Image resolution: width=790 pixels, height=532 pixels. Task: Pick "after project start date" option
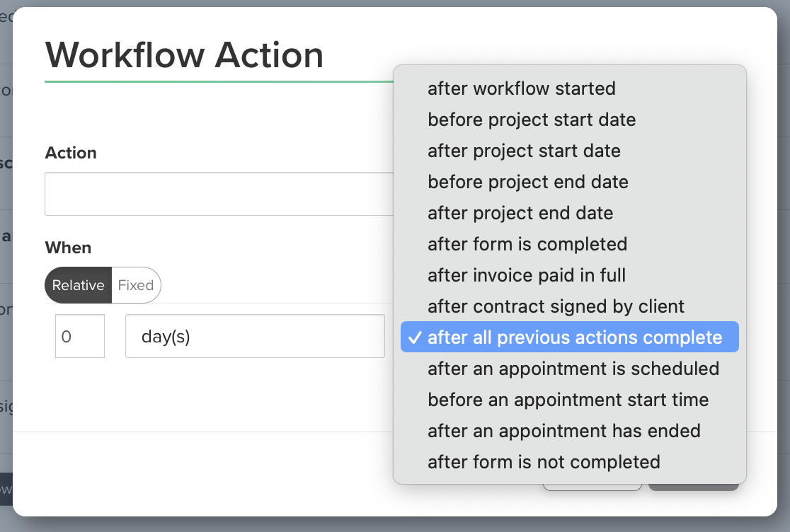pos(524,151)
